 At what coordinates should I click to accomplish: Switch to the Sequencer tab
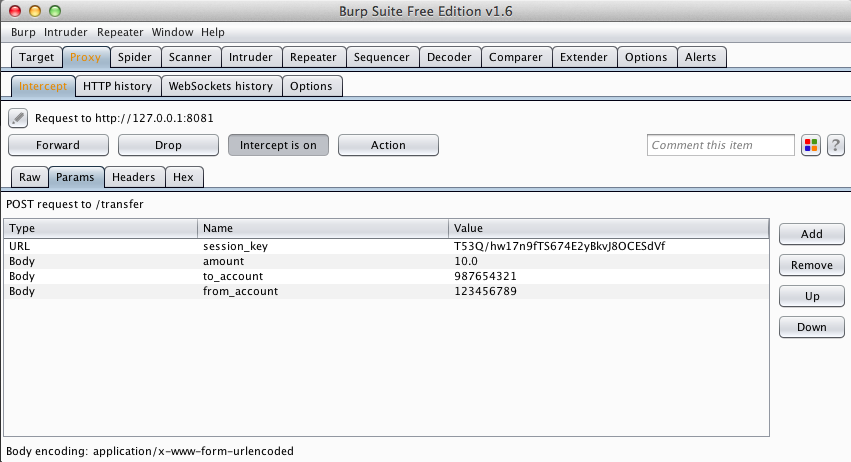point(382,57)
